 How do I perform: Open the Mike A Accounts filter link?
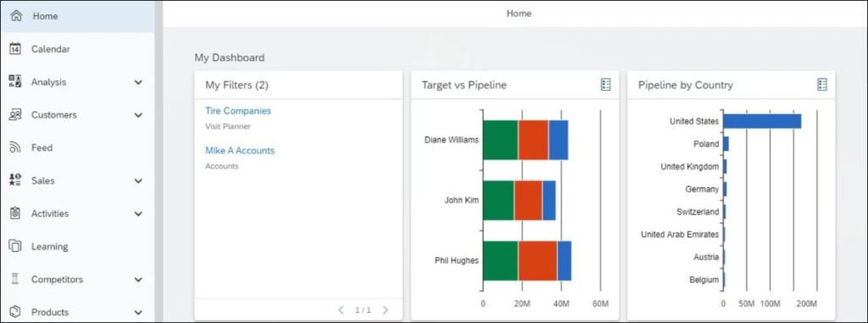pos(240,150)
